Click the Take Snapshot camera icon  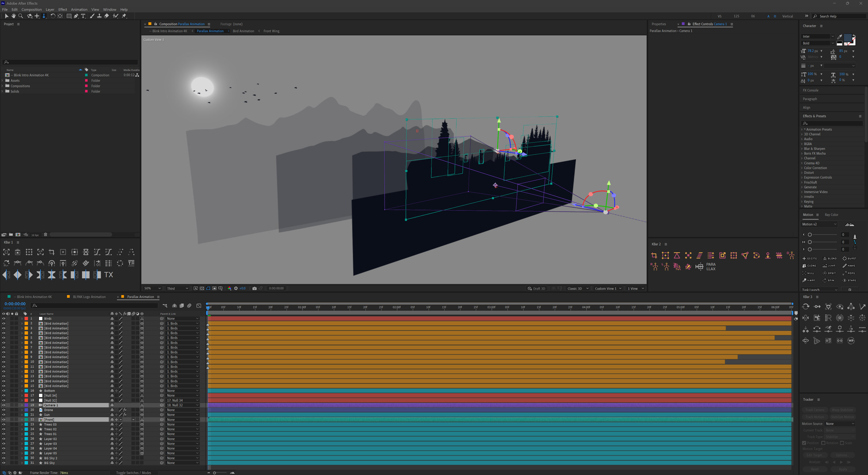click(x=254, y=288)
